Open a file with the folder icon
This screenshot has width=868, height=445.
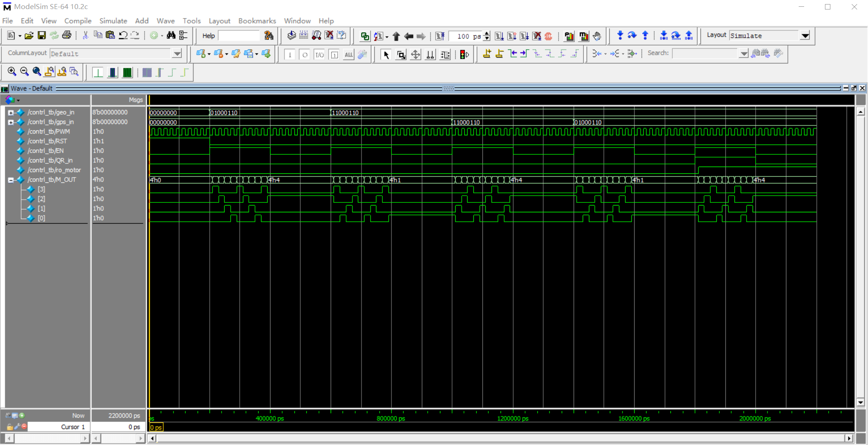pos(29,36)
